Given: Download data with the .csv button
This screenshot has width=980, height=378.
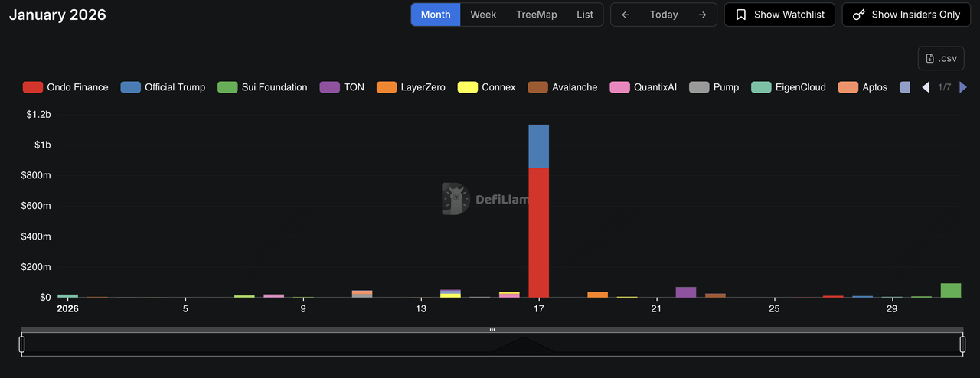Looking at the screenshot, I should [941, 59].
